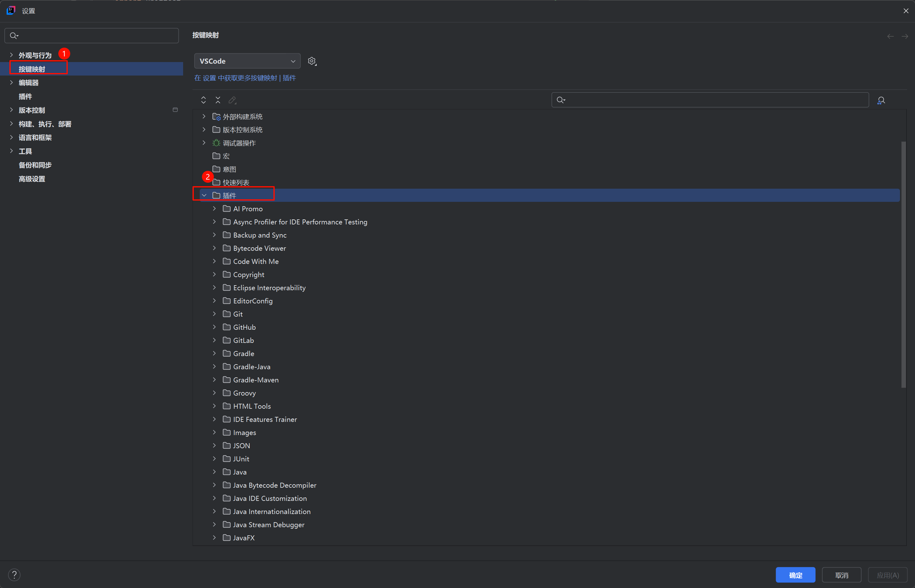Click the keymap tree vertical scrollbar

[903, 264]
